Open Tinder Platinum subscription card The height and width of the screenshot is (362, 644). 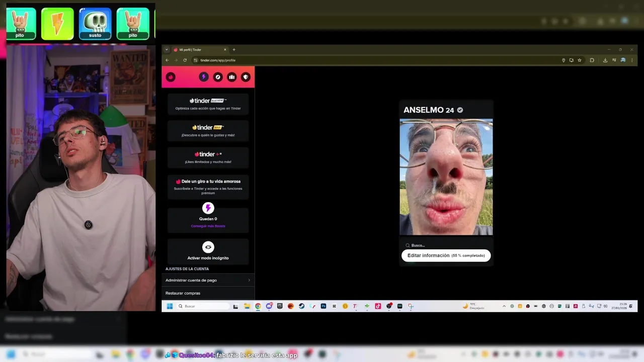click(x=208, y=104)
